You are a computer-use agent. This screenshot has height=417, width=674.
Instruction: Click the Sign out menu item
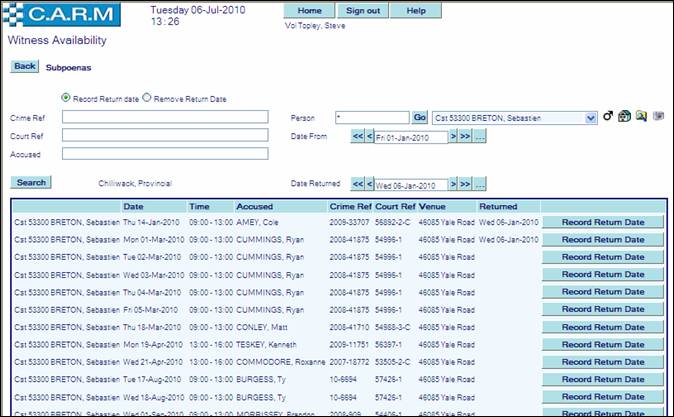pyautogui.click(x=362, y=11)
